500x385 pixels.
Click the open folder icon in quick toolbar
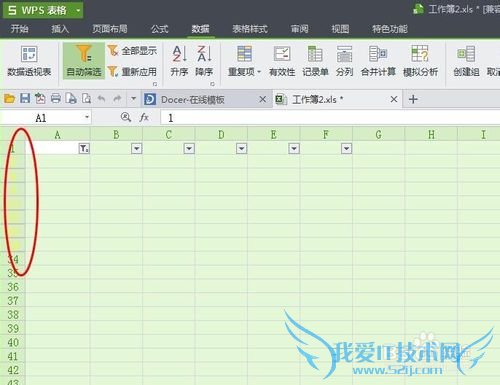[x=9, y=99]
